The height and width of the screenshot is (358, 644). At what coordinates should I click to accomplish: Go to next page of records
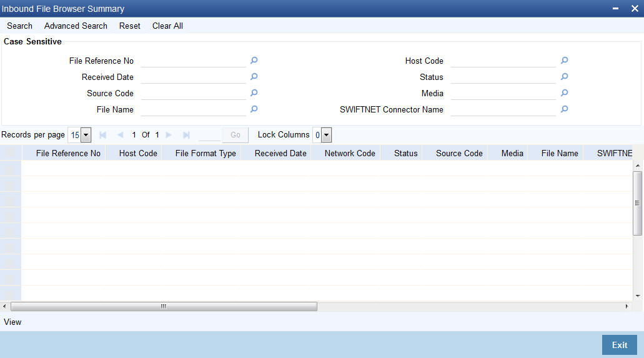click(169, 135)
